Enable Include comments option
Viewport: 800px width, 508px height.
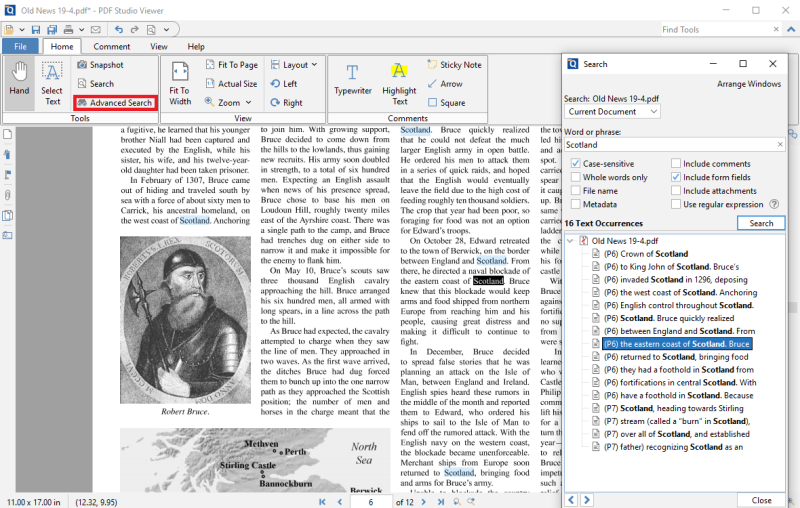(676, 163)
